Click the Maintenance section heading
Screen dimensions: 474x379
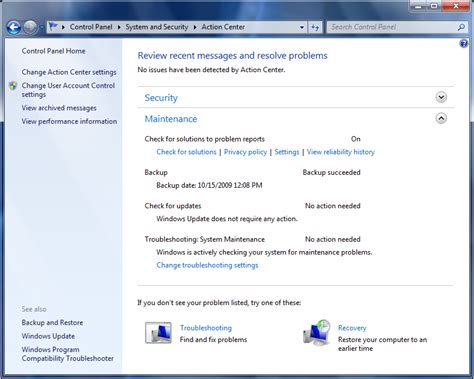[x=171, y=119]
